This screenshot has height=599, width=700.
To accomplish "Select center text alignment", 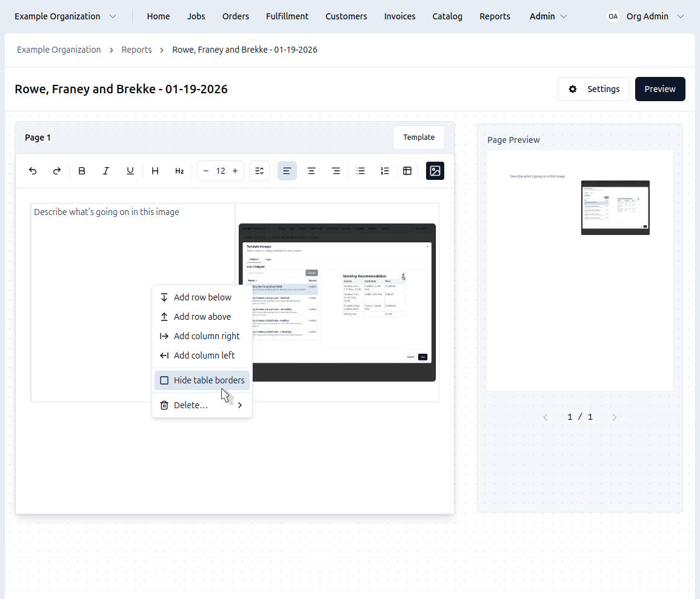I will [x=312, y=171].
